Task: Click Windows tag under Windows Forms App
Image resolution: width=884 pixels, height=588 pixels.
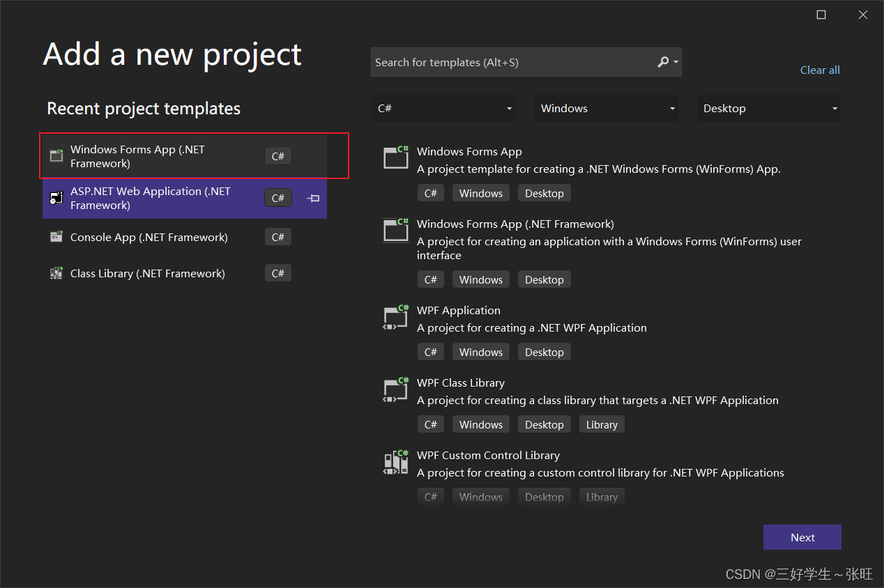Action: (x=481, y=193)
